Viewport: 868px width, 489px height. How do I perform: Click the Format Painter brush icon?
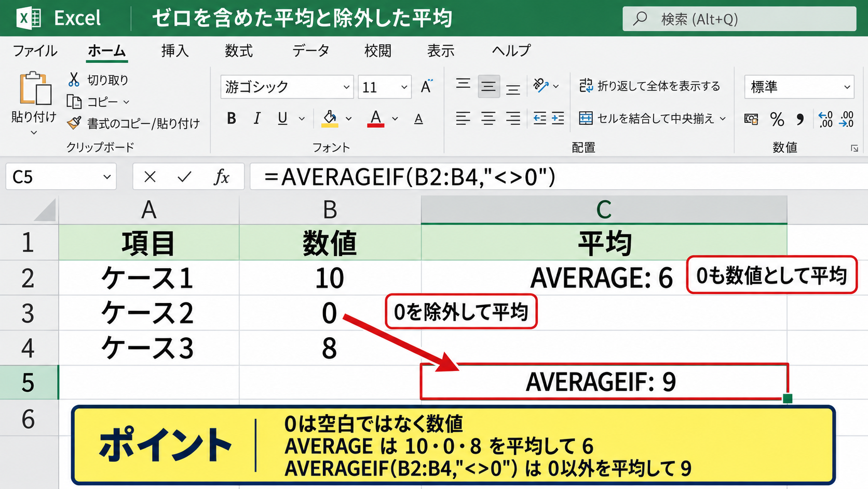tap(74, 123)
